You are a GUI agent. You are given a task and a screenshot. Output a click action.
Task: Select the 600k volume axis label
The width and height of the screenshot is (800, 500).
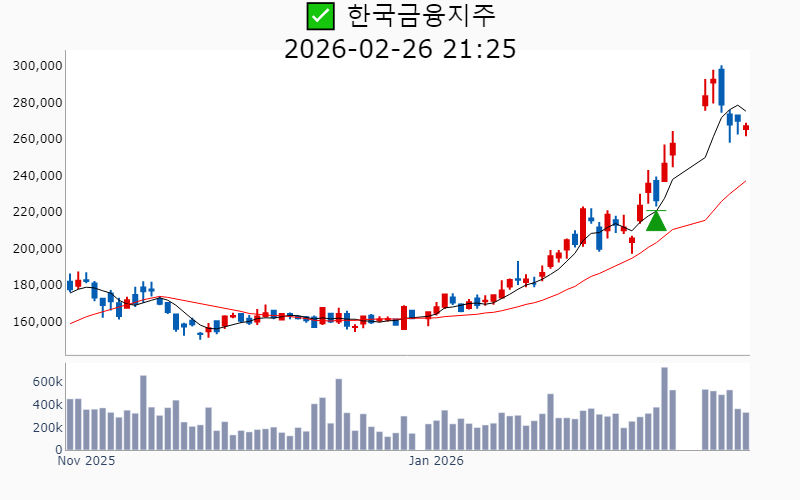47,382
